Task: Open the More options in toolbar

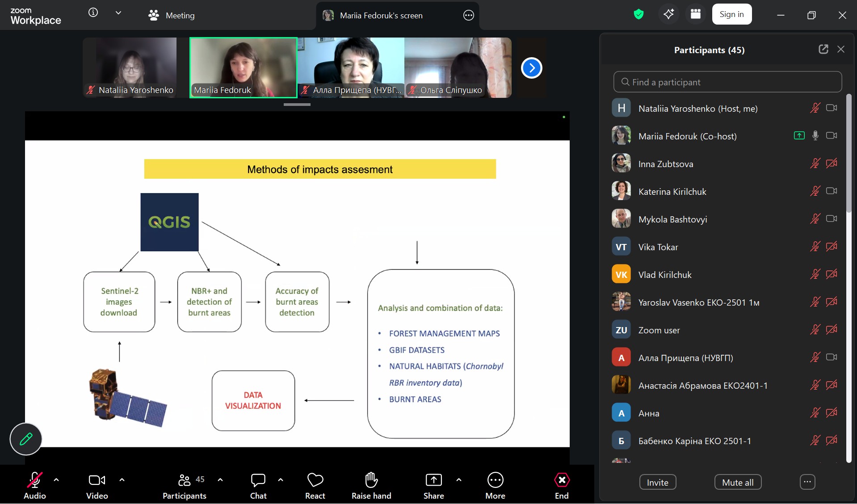Action: click(x=495, y=486)
